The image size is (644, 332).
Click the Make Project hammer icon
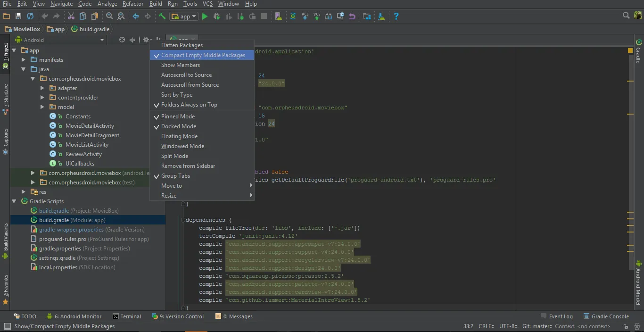162,17
